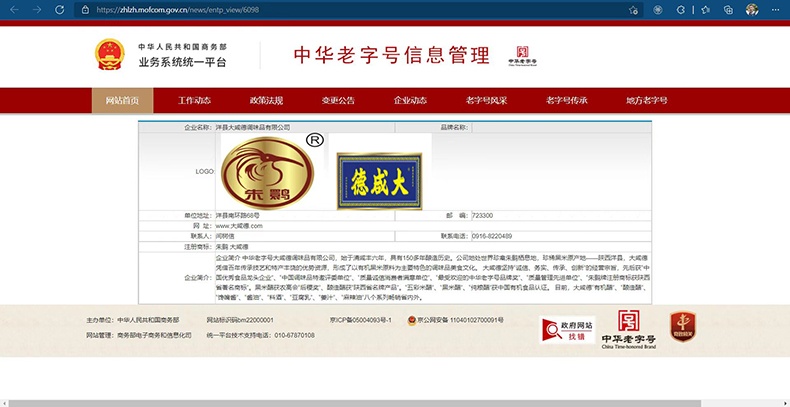The width and height of the screenshot is (790, 407).
Task: Click the police badge icon by 京公网安备
Action: point(412,320)
